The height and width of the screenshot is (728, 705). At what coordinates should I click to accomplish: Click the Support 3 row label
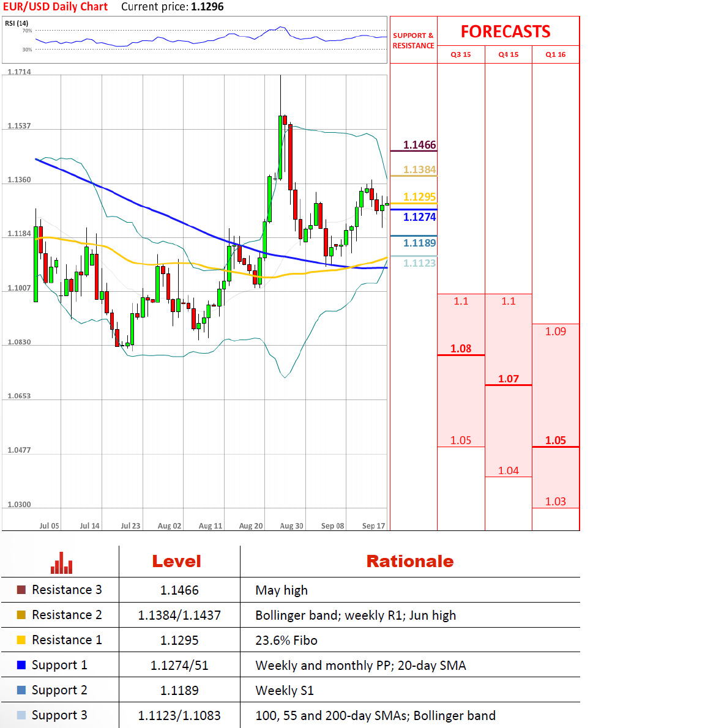point(59,716)
